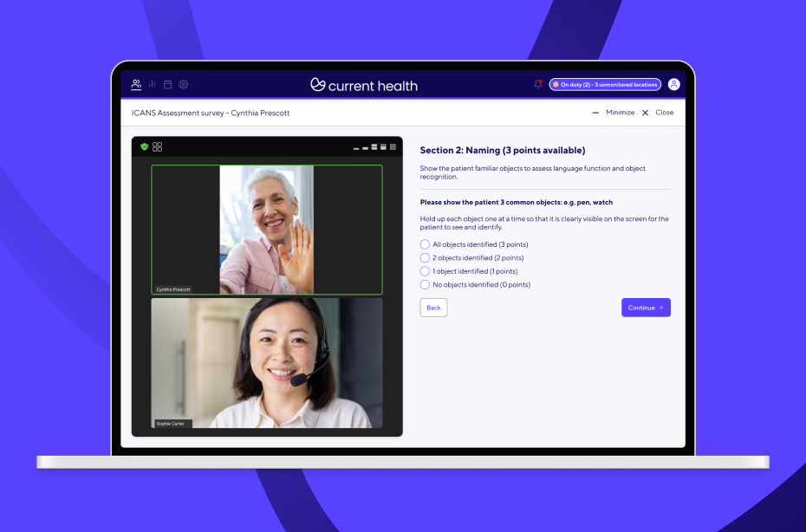Open the analytics bar chart icon
Screen dimensions: 806x532
[152, 84]
